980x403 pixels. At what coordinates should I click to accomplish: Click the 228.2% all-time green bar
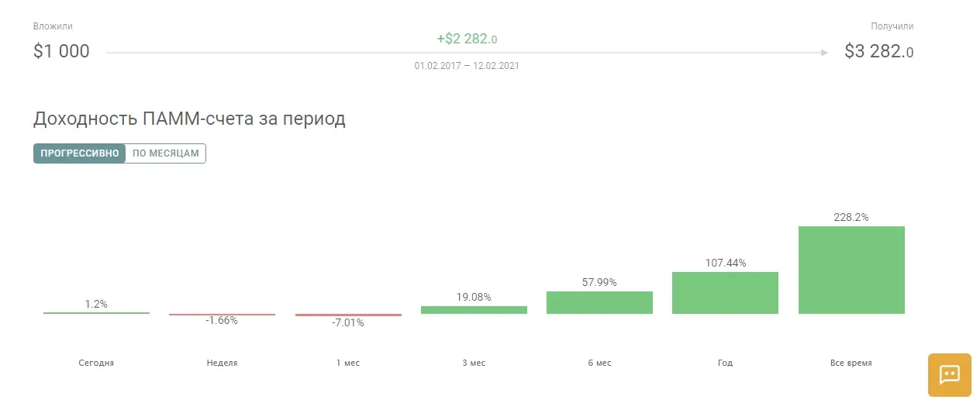point(851,270)
